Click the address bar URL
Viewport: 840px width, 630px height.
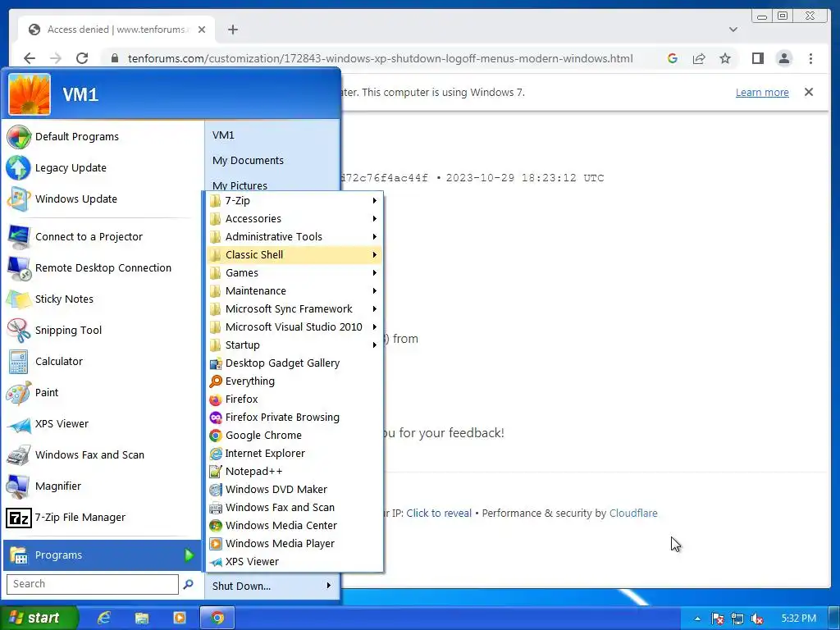(380, 58)
